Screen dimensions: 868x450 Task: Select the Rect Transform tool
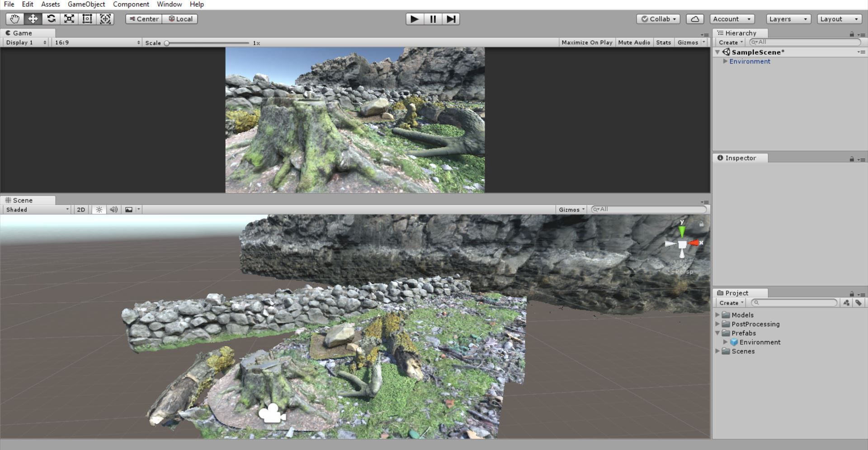coord(87,19)
